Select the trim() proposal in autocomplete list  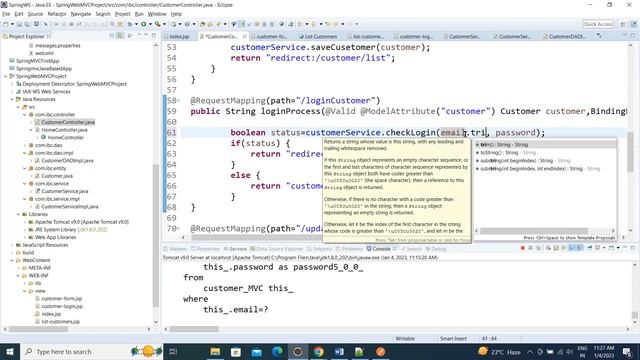[x=546, y=144]
